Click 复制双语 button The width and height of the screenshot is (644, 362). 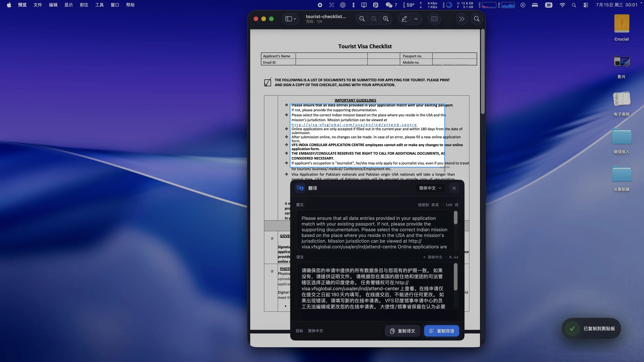(x=442, y=331)
